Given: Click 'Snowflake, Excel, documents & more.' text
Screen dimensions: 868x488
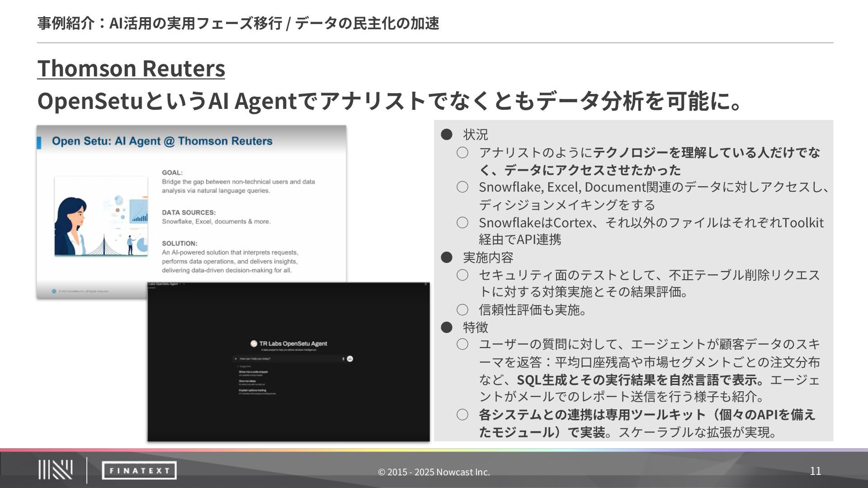Looking at the screenshot, I should [x=217, y=221].
